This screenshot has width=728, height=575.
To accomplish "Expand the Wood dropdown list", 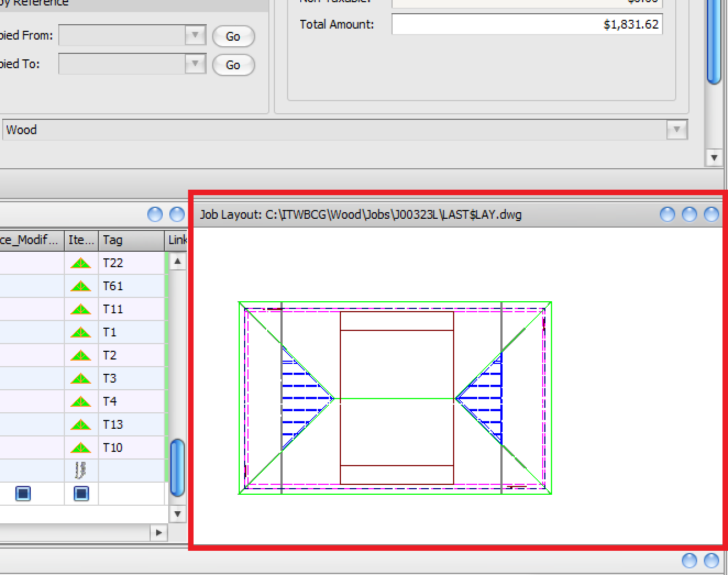I will 676,130.
